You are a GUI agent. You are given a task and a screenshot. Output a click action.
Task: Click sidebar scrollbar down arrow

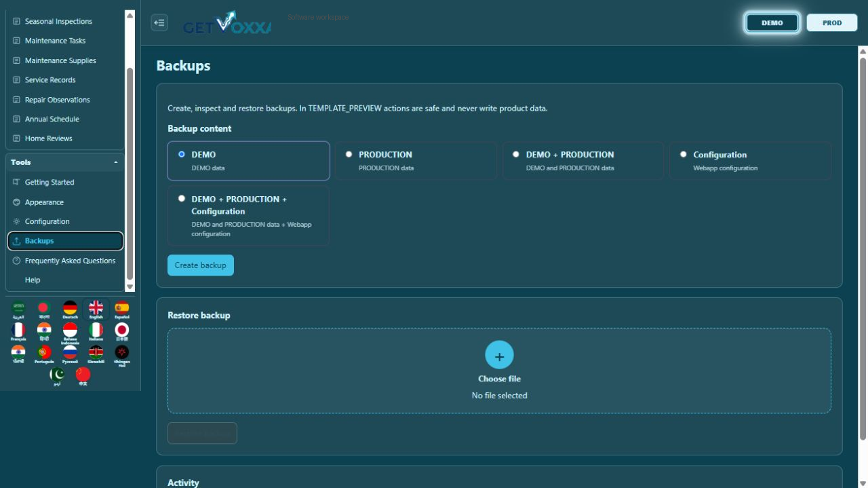click(130, 287)
